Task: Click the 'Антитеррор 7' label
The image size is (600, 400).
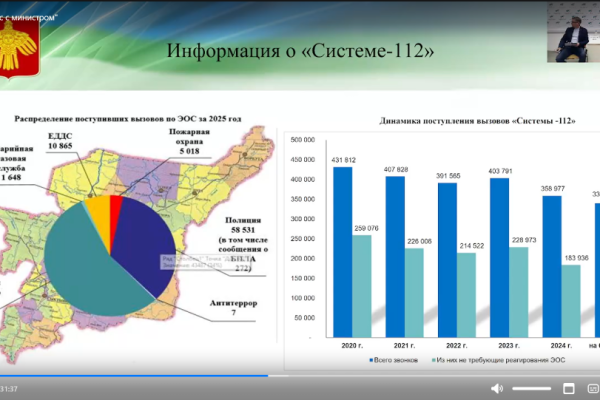Action: coord(233,308)
